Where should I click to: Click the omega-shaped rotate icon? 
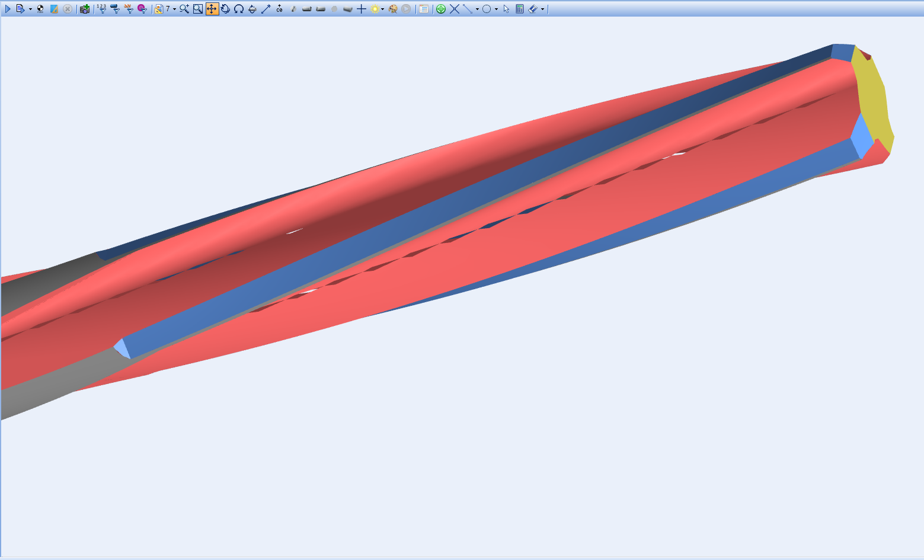239,9
